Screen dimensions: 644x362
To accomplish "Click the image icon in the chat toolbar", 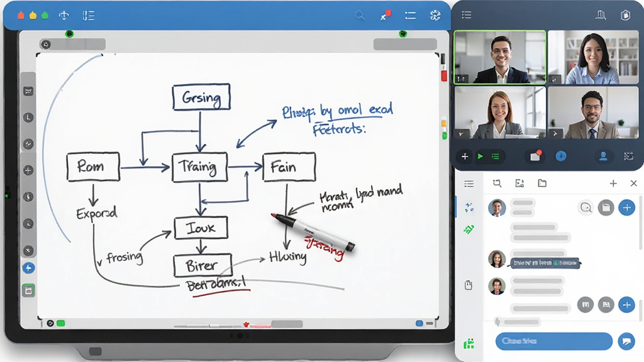I will (519, 183).
